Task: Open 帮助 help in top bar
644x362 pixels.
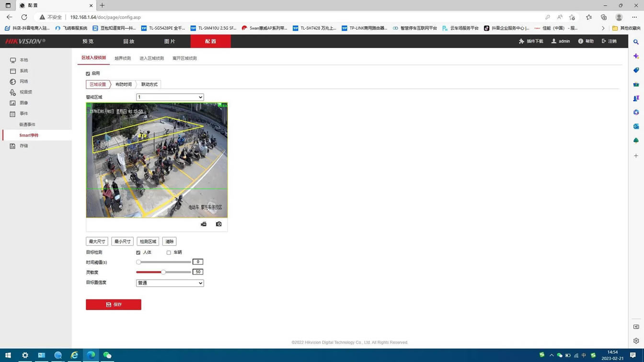Action: point(586,41)
